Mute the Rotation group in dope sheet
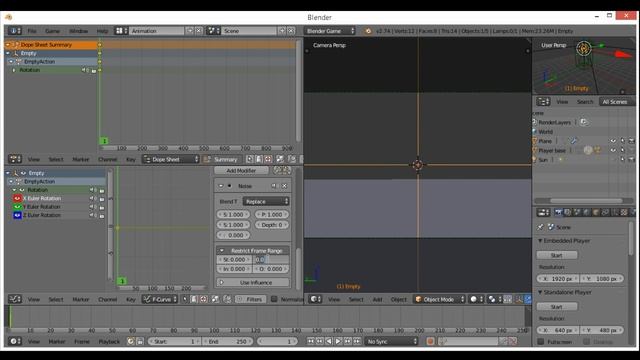The height and width of the screenshot is (360, 640). (x=84, y=70)
